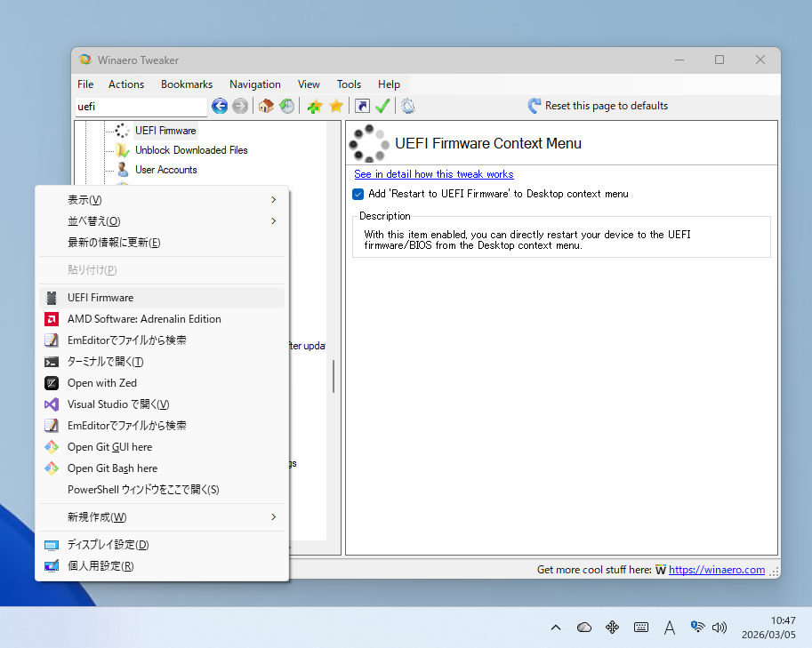Select the UEFI Firmware item in the sidebar tree
Screen dimensions: 812x648
[x=165, y=130]
